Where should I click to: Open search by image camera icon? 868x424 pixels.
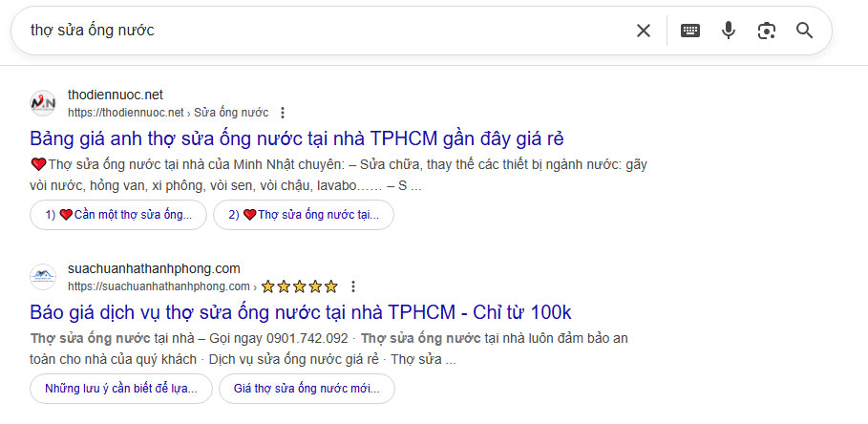click(766, 31)
